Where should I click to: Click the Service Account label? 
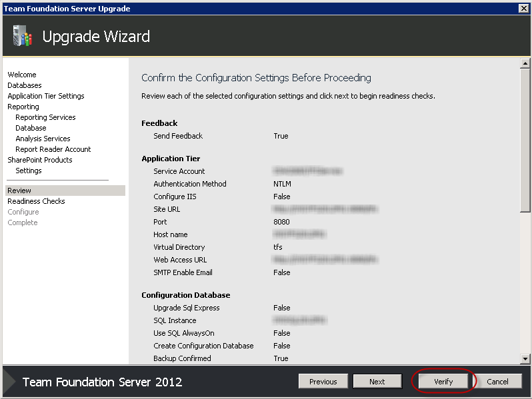(x=179, y=171)
